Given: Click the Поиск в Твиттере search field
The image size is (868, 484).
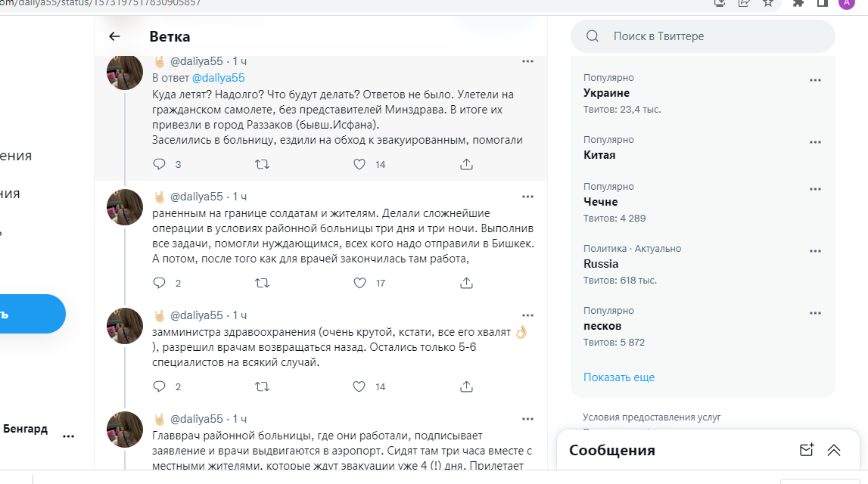Looking at the screenshot, I should tap(711, 36).
